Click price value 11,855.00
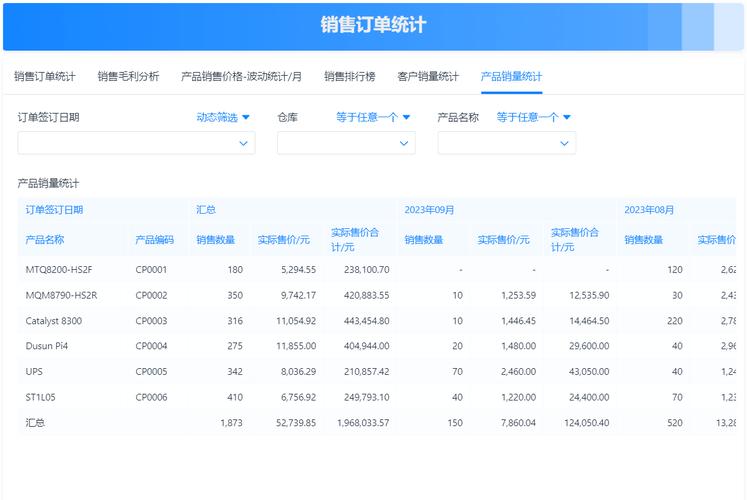Screen dimensions: 747x500 [296, 346]
